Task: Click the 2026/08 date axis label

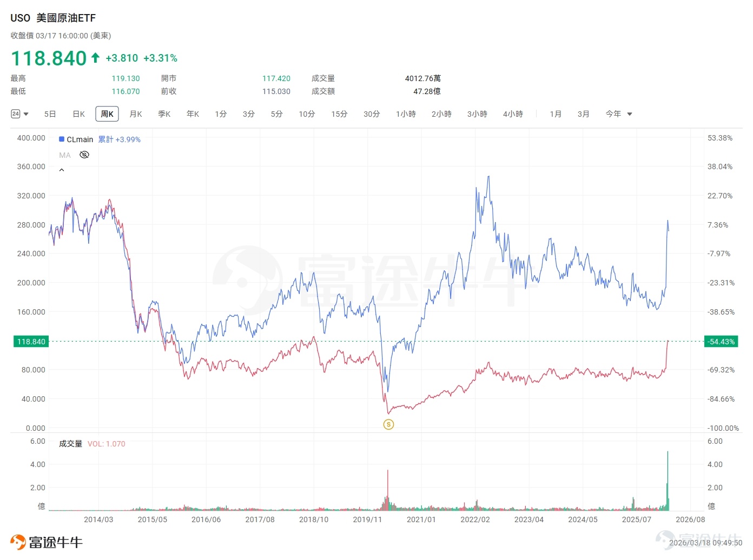Action: pos(690,519)
